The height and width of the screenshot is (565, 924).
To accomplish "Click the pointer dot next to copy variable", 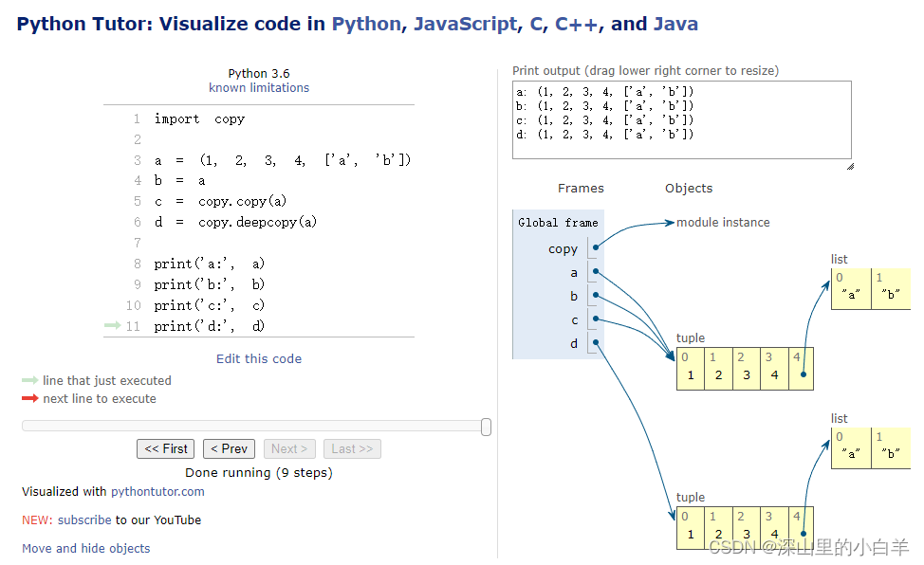I will pos(596,249).
